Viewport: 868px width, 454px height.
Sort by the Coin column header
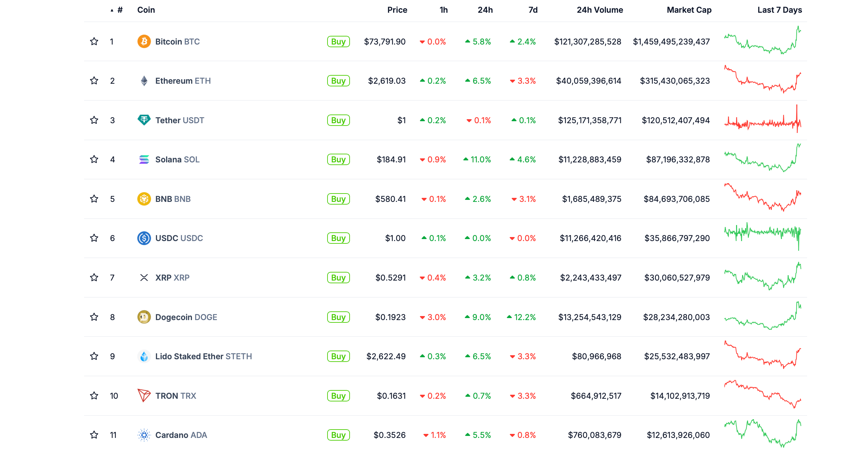click(x=146, y=10)
